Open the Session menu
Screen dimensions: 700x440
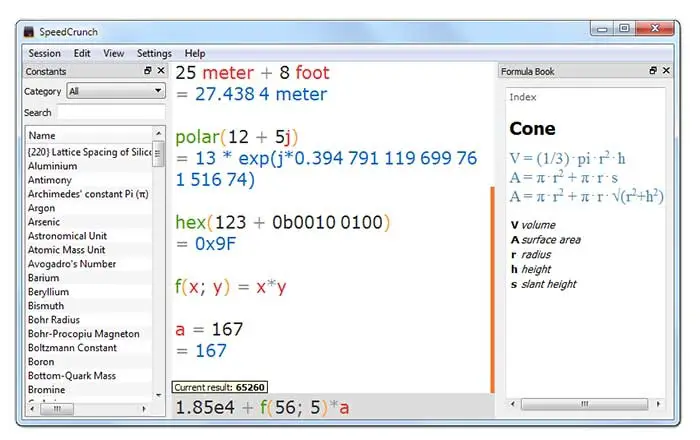(45, 54)
